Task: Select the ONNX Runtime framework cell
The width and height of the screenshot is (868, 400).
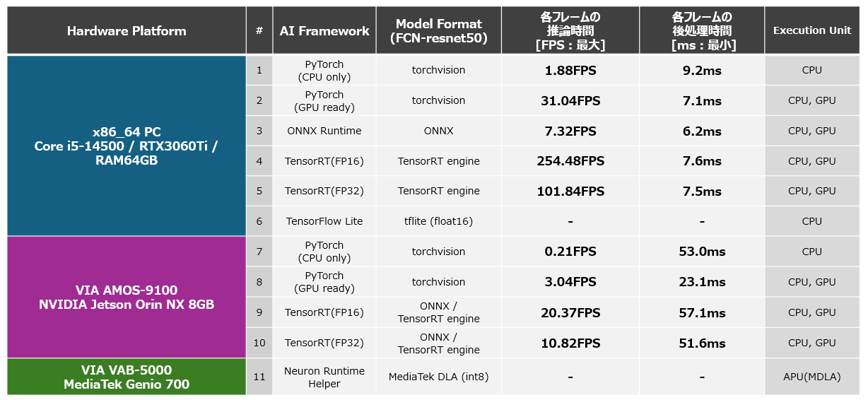Action: 324,131
